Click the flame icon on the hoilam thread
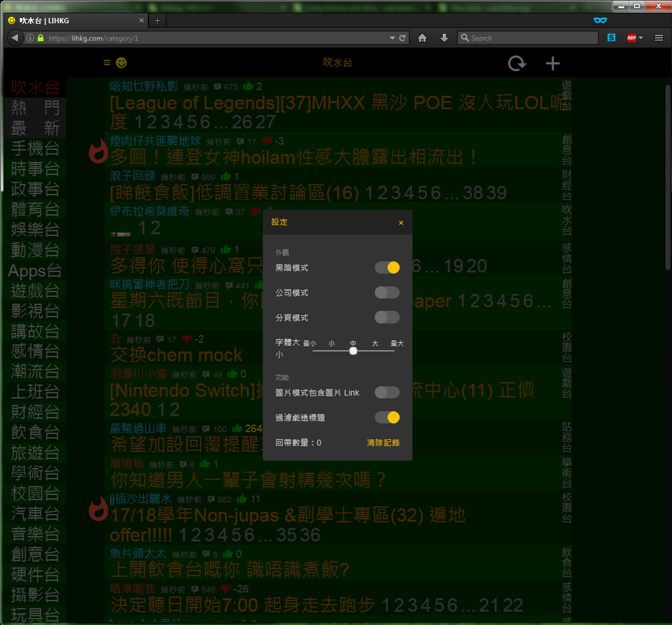This screenshot has width=672, height=625. [98, 152]
